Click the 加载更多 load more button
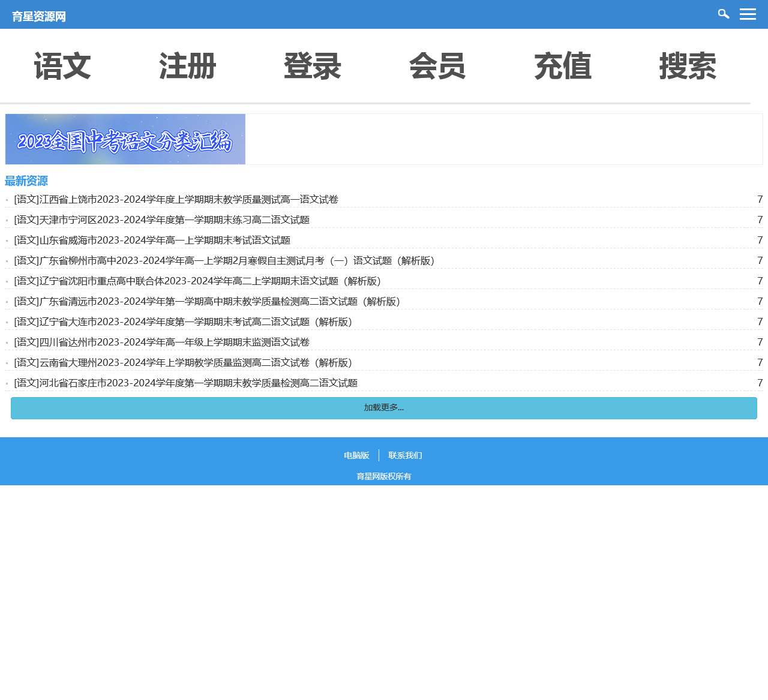This screenshot has width=768, height=700. tap(383, 408)
